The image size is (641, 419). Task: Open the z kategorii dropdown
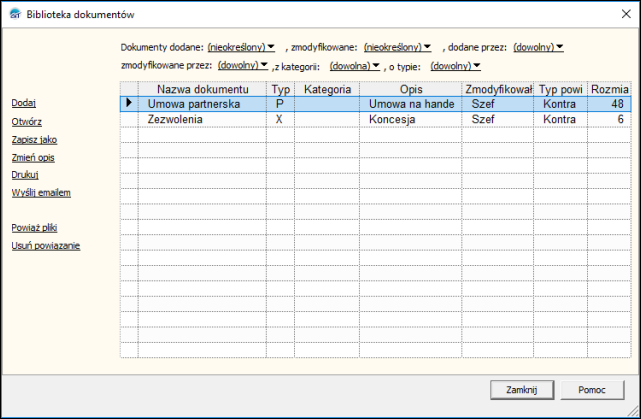click(x=355, y=65)
